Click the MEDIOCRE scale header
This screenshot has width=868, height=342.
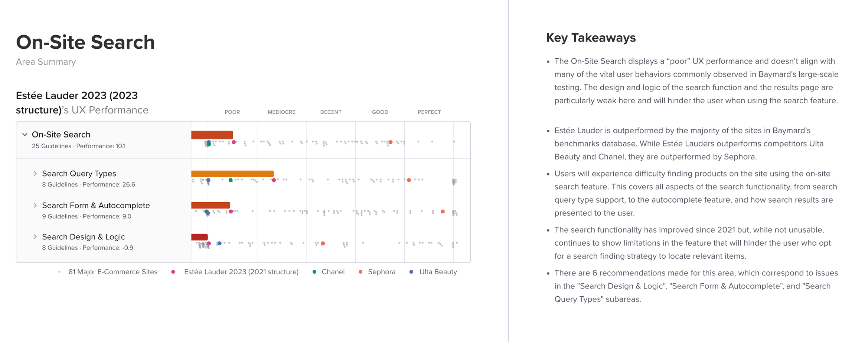coord(282,112)
